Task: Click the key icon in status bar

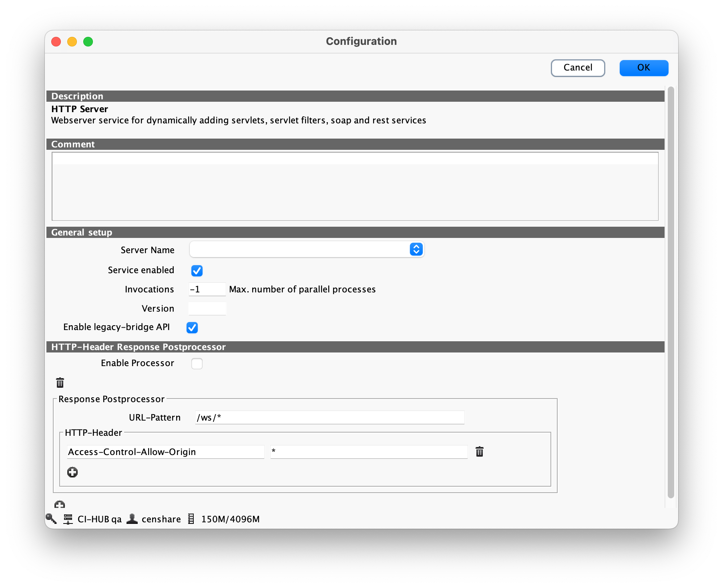Action: tap(51, 519)
